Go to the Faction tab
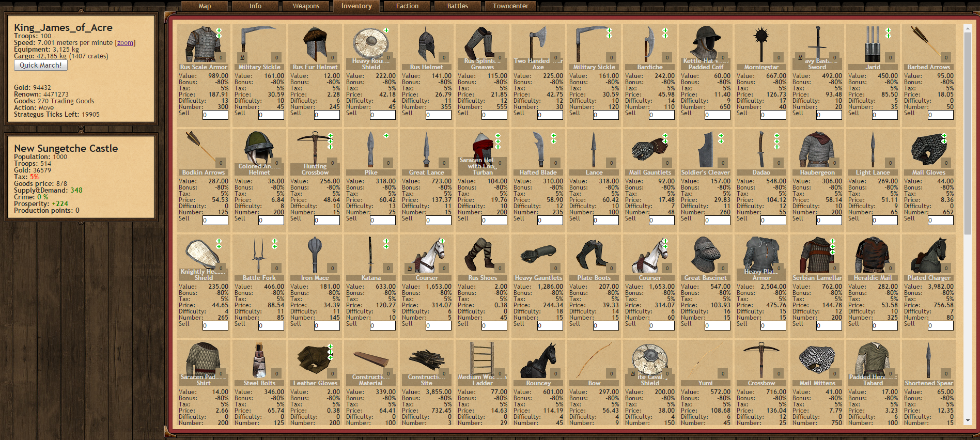980x440 pixels. click(408, 6)
